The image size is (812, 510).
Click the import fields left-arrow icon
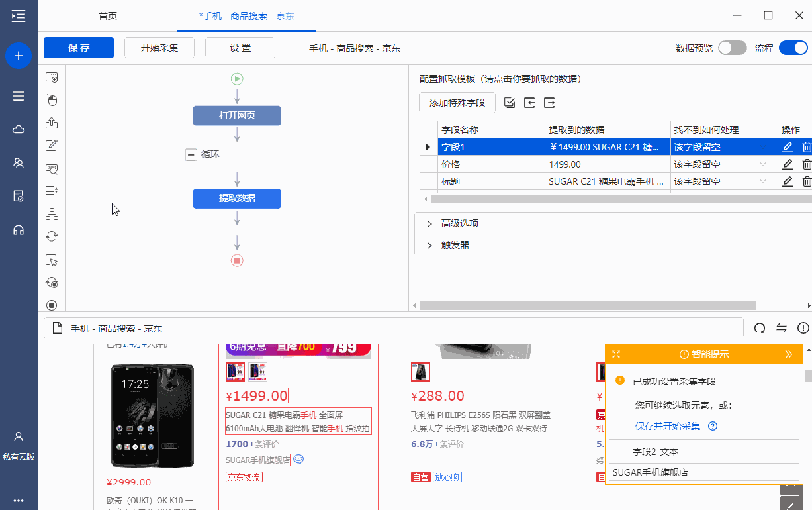tap(529, 103)
